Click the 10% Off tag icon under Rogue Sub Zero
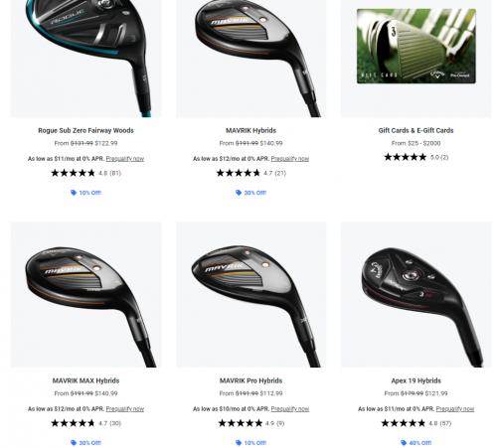Image resolution: width=497 pixels, height=448 pixels. pyautogui.click(x=74, y=193)
